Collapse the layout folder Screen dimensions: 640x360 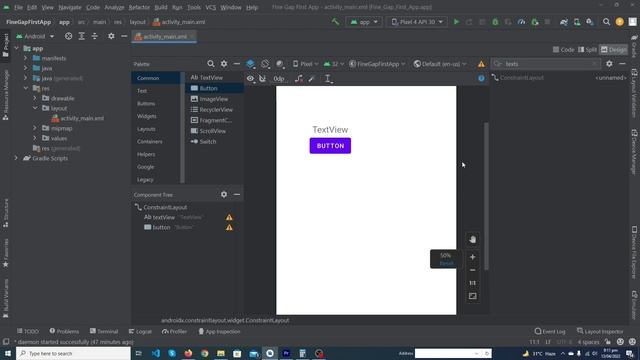(35, 108)
